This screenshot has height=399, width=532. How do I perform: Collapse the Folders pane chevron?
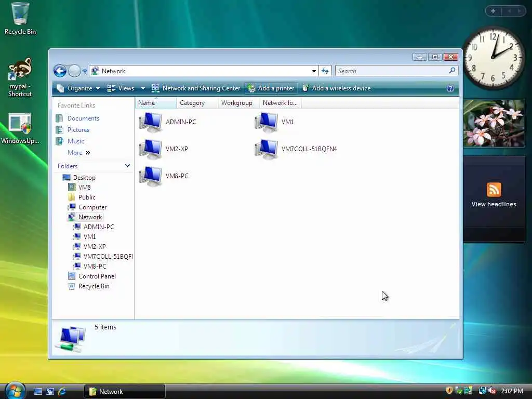[127, 166]
